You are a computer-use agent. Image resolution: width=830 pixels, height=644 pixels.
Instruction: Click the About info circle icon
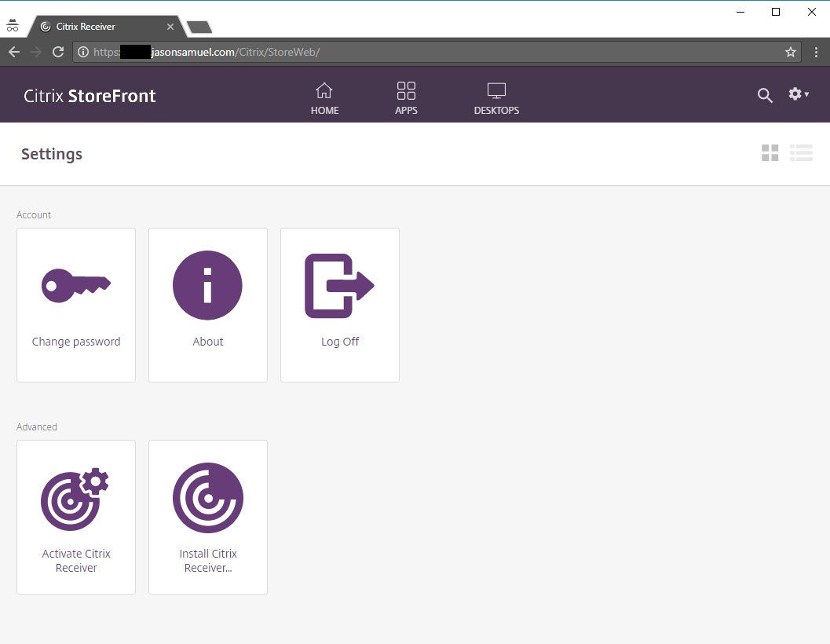tap(207, 285)
